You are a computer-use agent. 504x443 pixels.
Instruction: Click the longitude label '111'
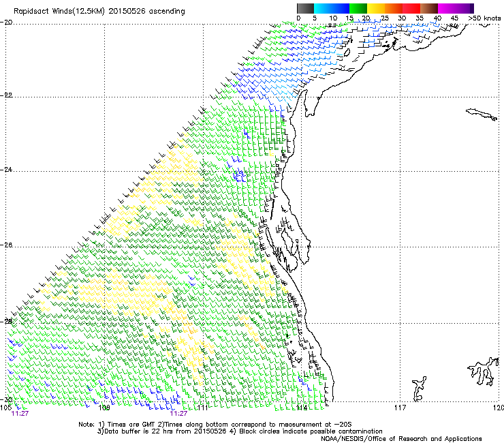point(202,408)
